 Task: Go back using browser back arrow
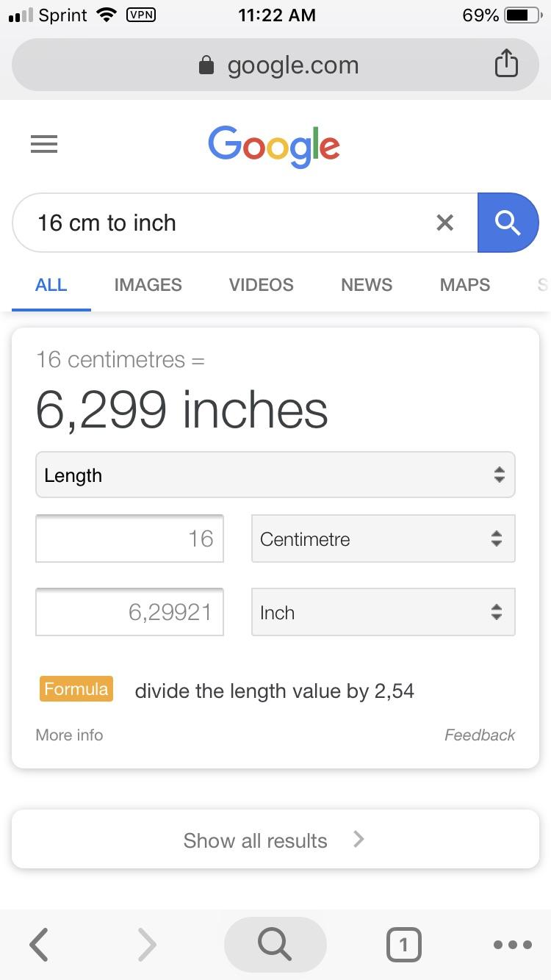39,945
